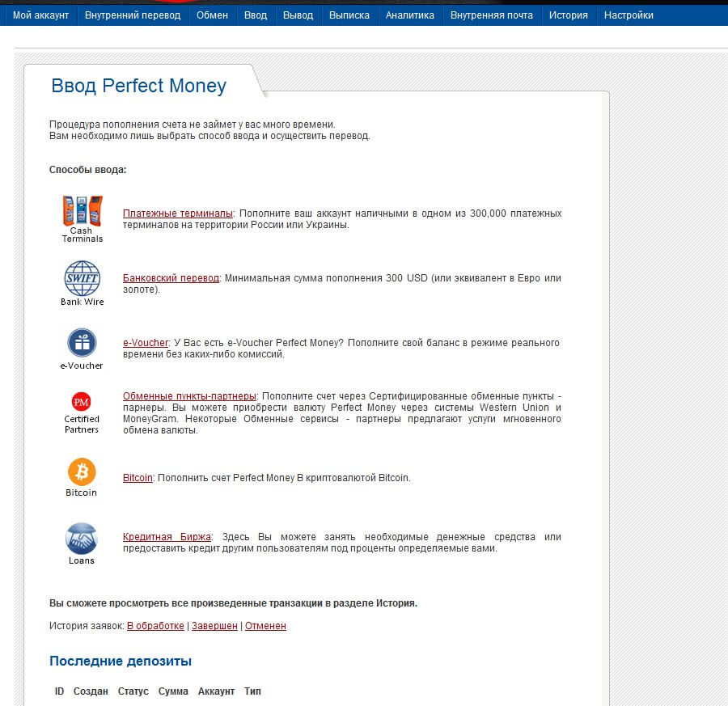Screen dimensions: 728x706
Task: Open Внутренняя почта menu item
Action: pyautogui.click(x=492, y=15)
